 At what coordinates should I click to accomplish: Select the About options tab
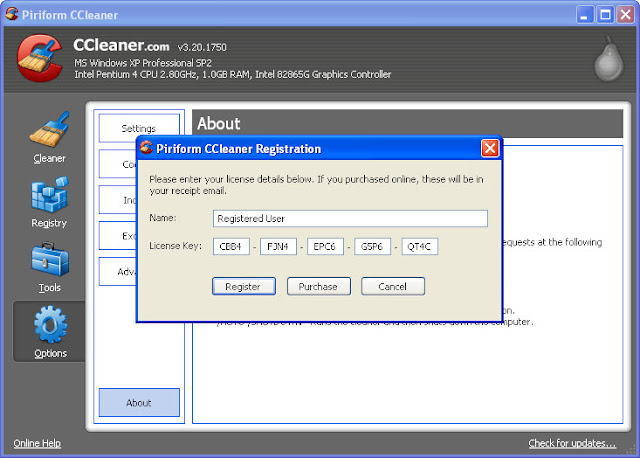(x=139, y=402)
